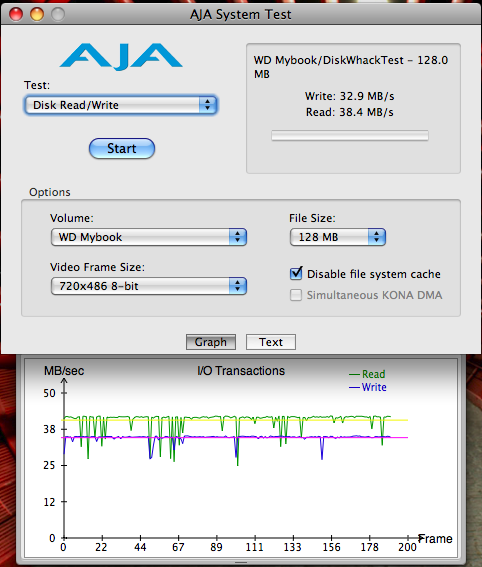Click the gray zoom window button

pos(58,14)
